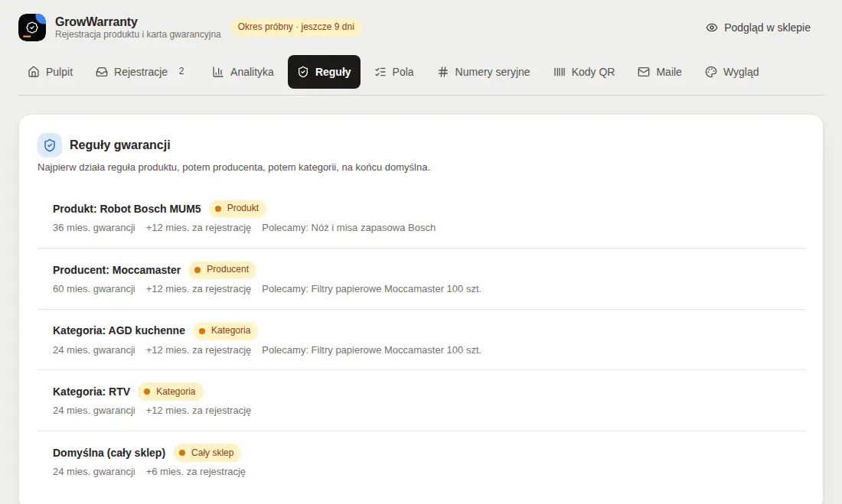The image size is (842, 504).
Task: Open the Kody QR tab
Action: pyautogui.click(x=584, y=72)
